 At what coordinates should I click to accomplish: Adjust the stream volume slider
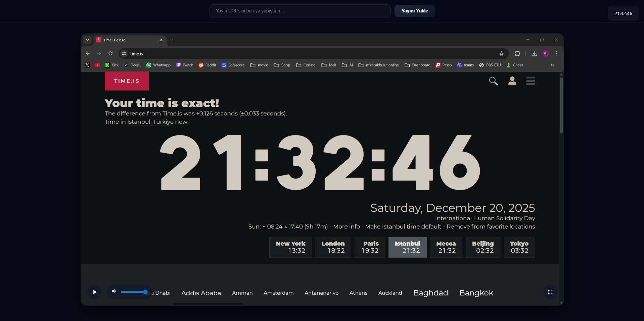click(134, 292)
